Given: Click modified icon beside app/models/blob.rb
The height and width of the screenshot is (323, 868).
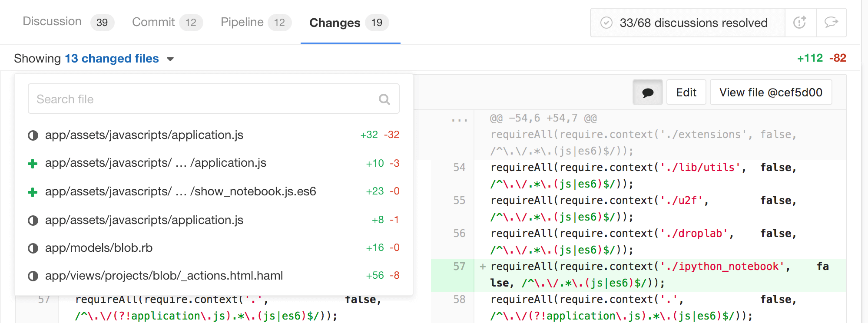Looking at the screenshot, I should [x=33, y=248].
